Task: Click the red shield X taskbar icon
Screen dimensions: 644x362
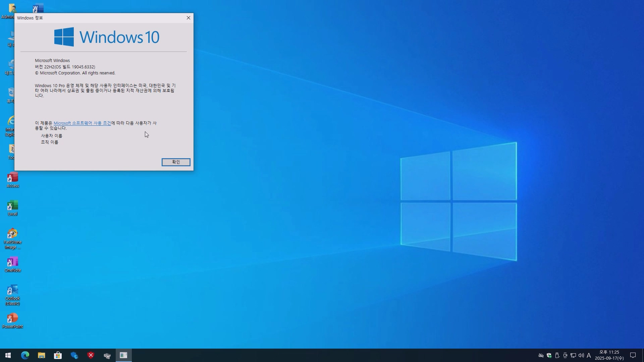Action: 91,355
